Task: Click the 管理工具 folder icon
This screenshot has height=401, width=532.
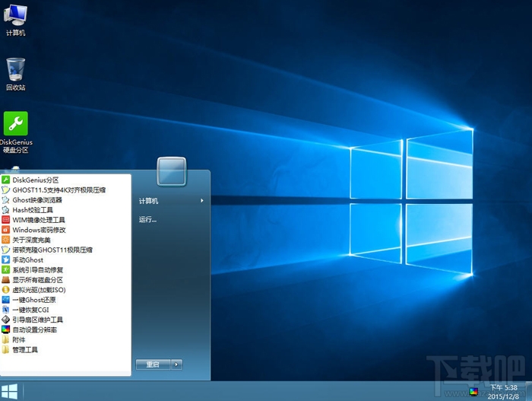Action: (5, 349)
